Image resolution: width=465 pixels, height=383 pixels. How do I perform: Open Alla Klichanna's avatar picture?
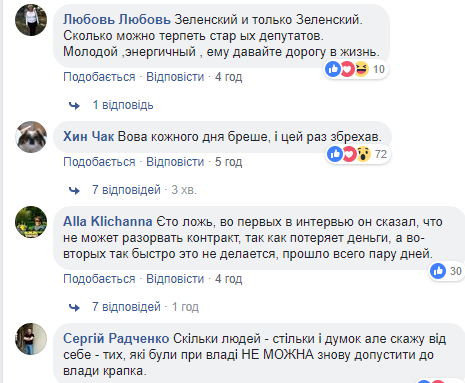31,222
